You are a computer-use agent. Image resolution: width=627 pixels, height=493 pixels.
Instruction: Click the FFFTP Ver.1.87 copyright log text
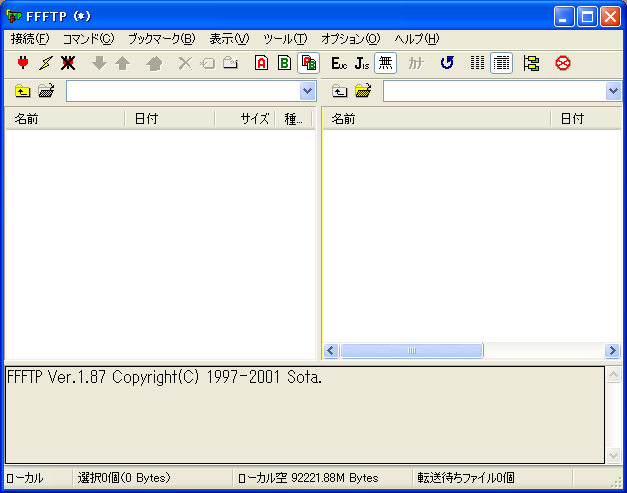164,377
